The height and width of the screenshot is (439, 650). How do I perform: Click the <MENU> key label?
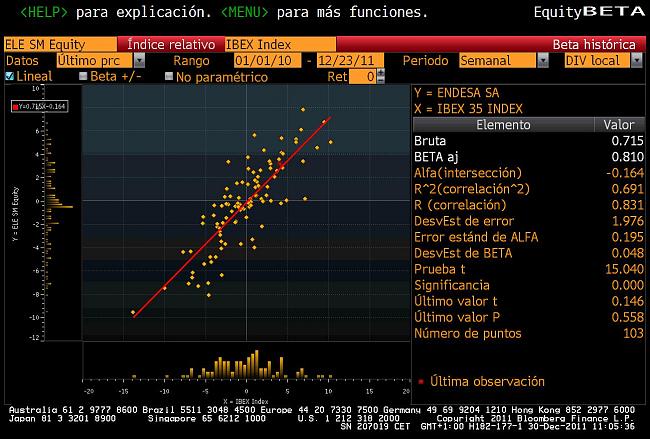tap(244, 12)
